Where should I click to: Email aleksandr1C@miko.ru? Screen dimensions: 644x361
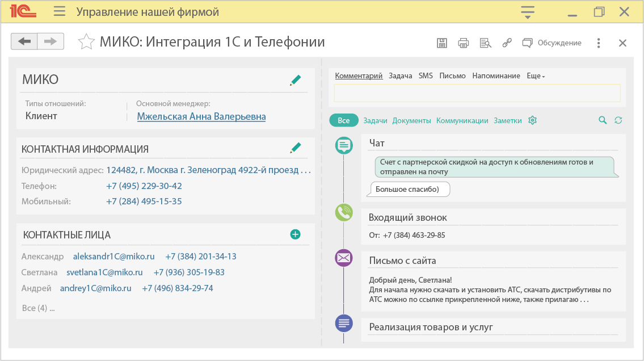(114, 256)
